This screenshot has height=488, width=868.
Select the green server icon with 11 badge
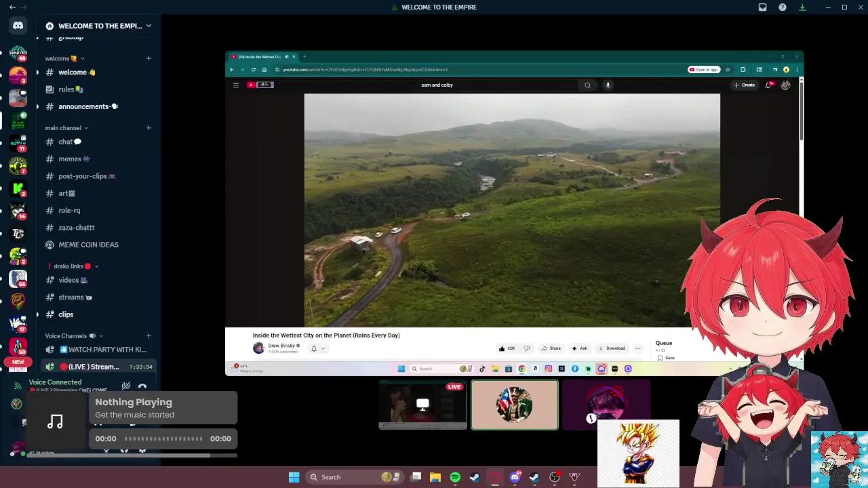click(18, 144)
